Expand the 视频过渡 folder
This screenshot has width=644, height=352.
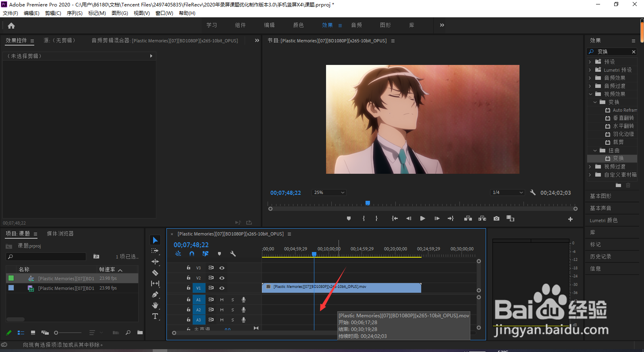pos(590,167)
